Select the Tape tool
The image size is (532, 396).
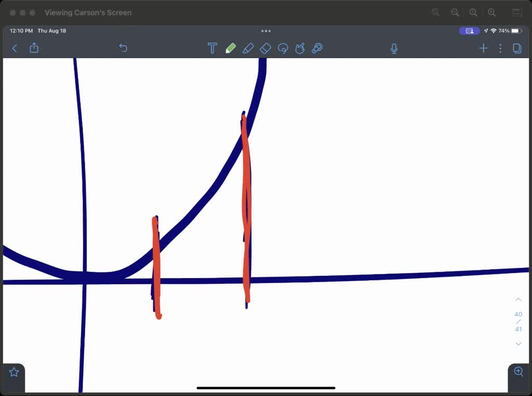click(x=317, y=48)
